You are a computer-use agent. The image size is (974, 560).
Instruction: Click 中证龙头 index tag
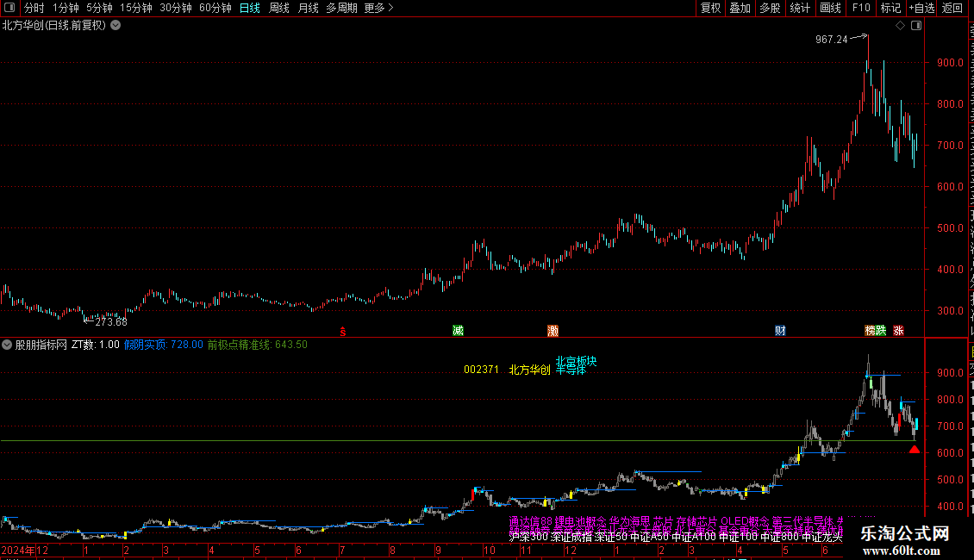[x=822, y=537]
